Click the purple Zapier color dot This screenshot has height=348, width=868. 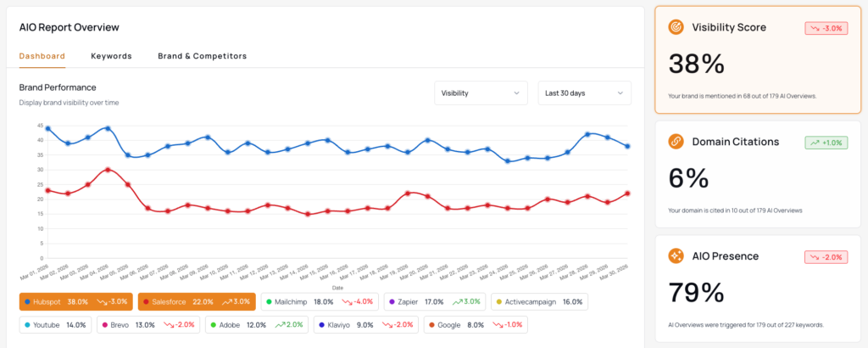[x=392, y=301]
